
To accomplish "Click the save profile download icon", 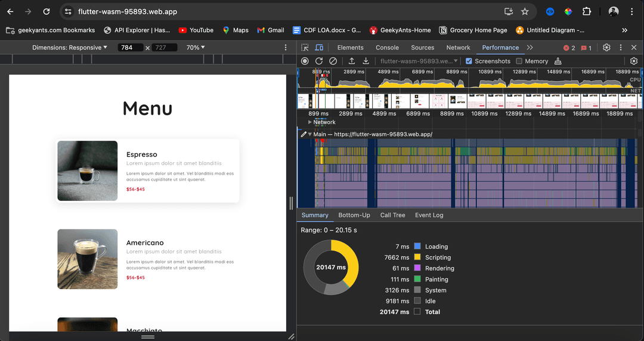I will pyautogui.click(x=366, y=61).
